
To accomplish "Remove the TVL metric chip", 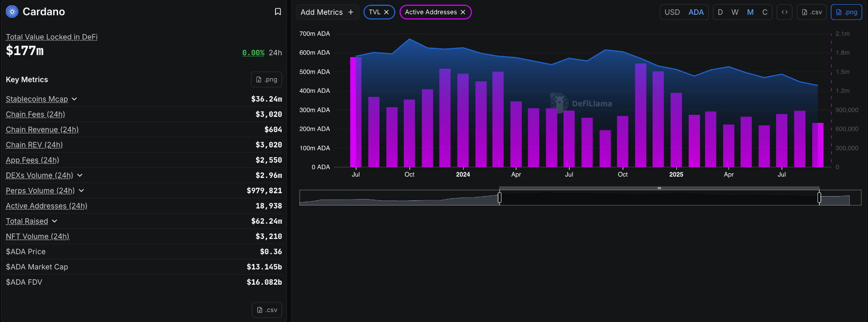I will click(x=387, y=12).
